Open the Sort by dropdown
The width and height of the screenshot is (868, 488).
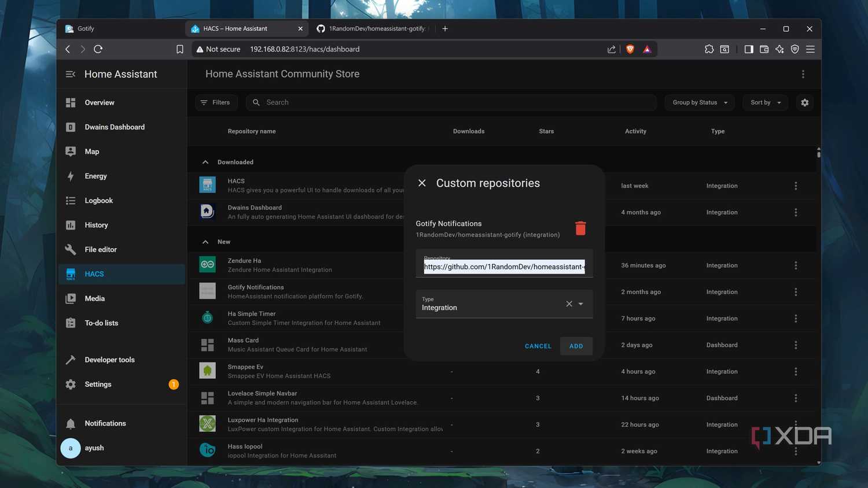pos(766,102)
